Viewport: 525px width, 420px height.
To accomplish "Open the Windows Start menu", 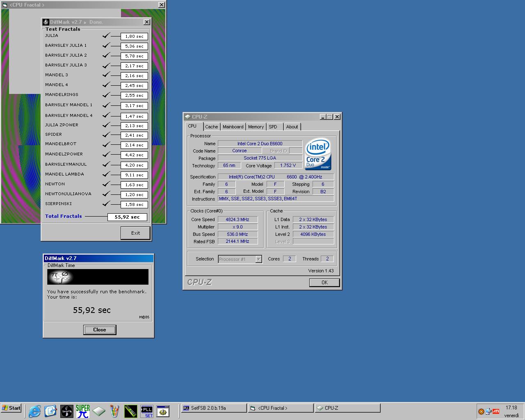I will tap(11, 408).
